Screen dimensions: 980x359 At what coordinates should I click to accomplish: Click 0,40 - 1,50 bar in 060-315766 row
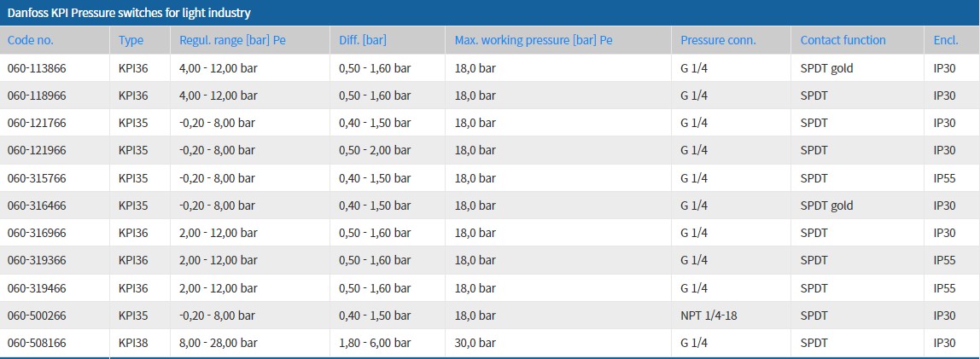375,178
